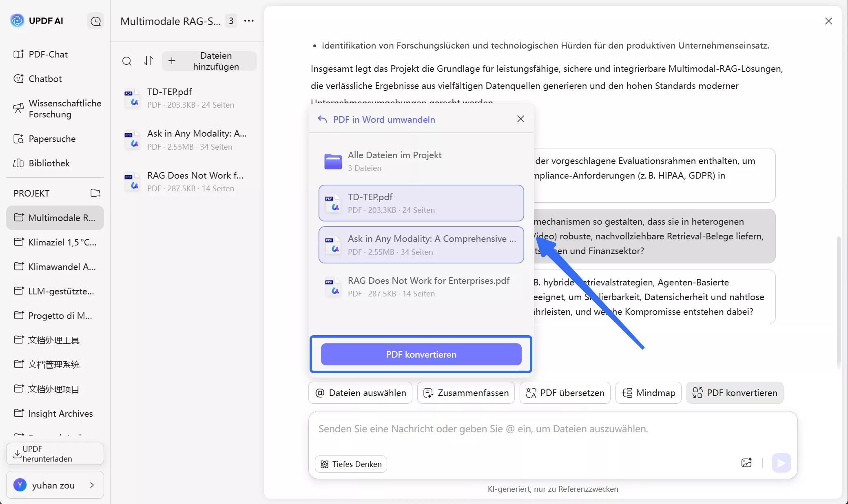848x504 pixels.
Task: Click back arrow in PDF in Word dialog
Action: pos(323,119)
